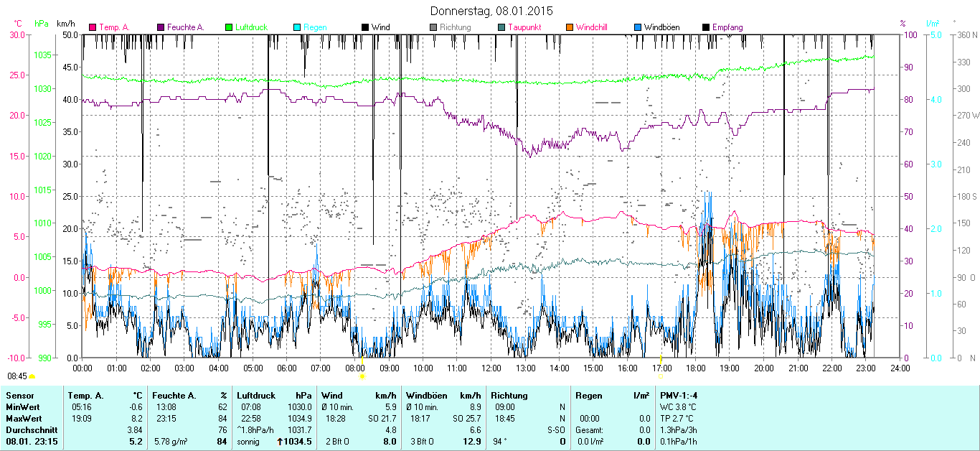This screenshot has width=980, height=451.
Task: Click the black Wind legend square
Action: point(365,27)
